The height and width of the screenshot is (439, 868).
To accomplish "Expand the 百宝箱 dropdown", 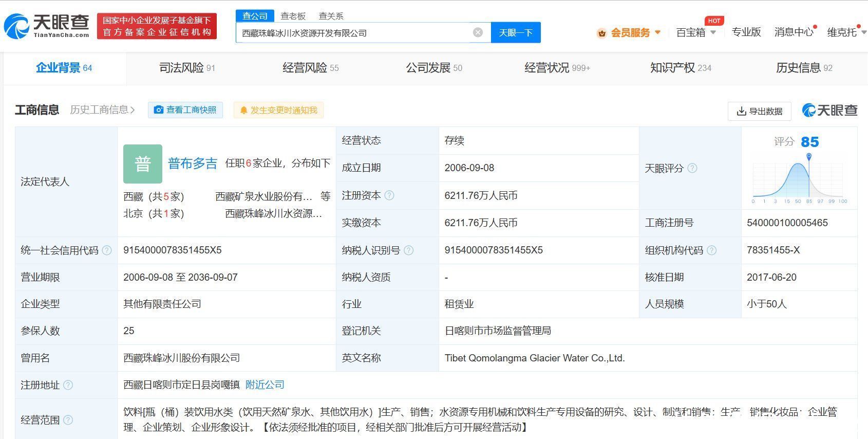I will pyautogui.click(x=713, y=32).
